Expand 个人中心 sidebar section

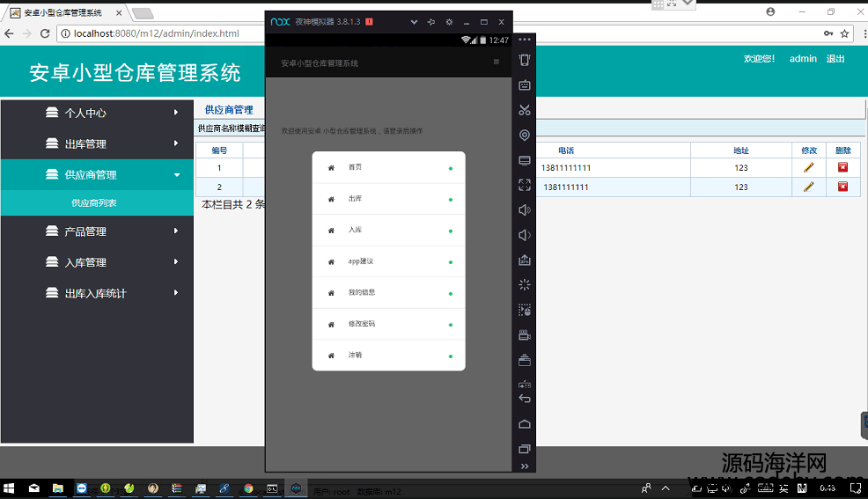coord(97,113)
